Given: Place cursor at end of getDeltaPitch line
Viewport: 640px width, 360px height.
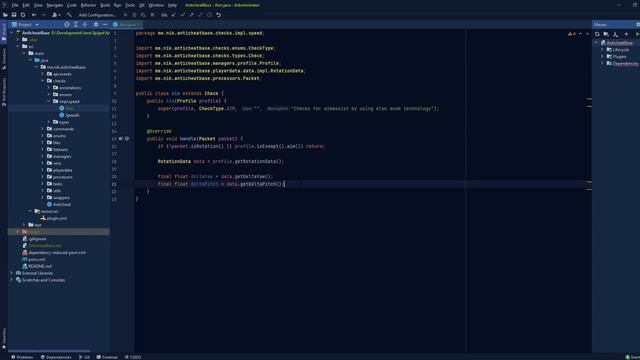Looking at the screenshot, I should point(284,184).
